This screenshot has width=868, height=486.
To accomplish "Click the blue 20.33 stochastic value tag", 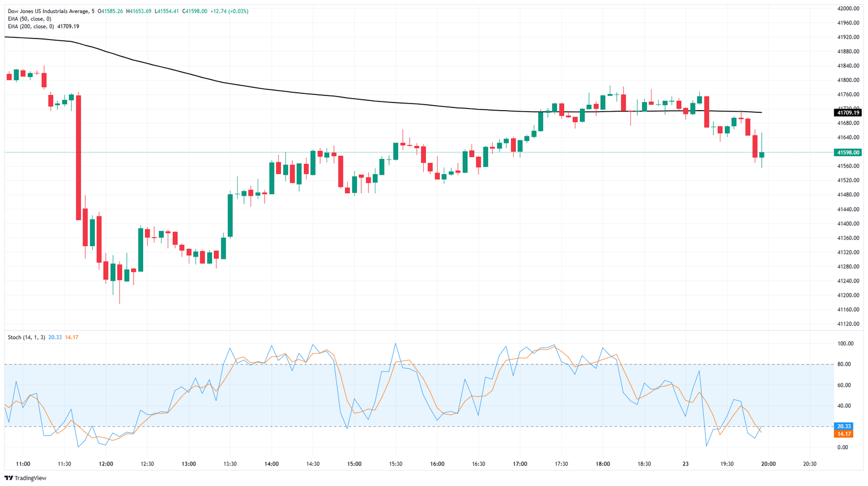I will tap(844, 426).
